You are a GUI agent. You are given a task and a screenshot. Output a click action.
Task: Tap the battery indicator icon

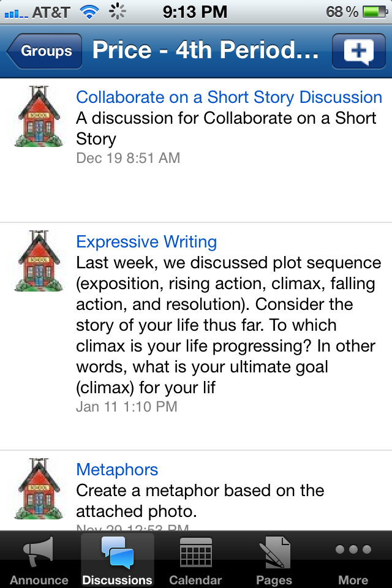(374, 12)
